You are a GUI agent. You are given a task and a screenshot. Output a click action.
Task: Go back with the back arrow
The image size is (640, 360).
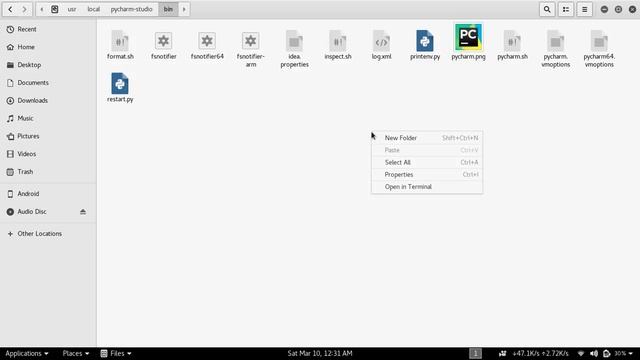[10, 9]
